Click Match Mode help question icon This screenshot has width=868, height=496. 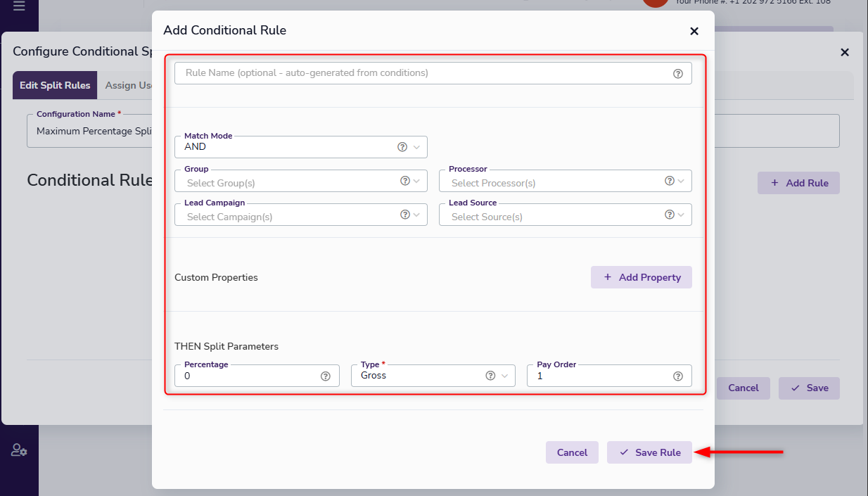(x=402, y=147)
